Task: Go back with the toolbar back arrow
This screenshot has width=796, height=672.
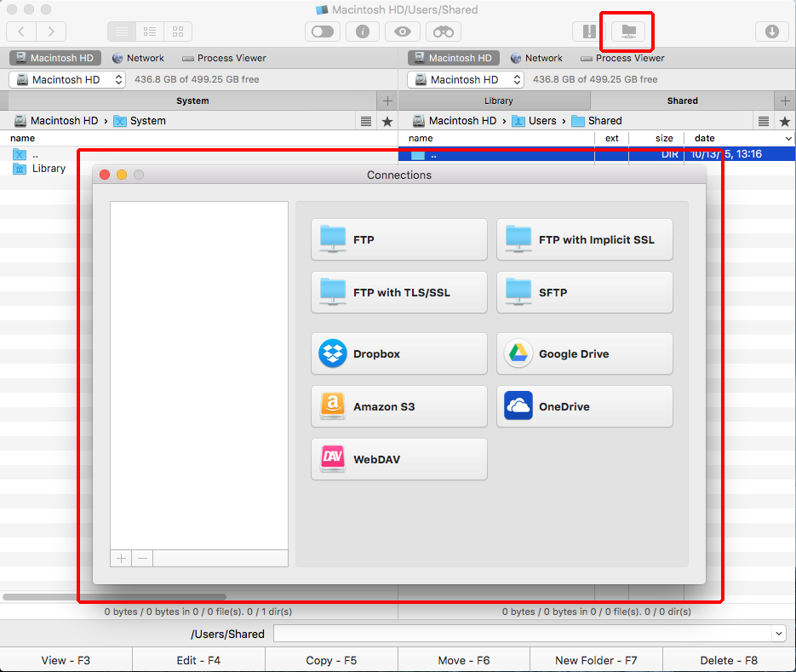Action: [21, 32]
